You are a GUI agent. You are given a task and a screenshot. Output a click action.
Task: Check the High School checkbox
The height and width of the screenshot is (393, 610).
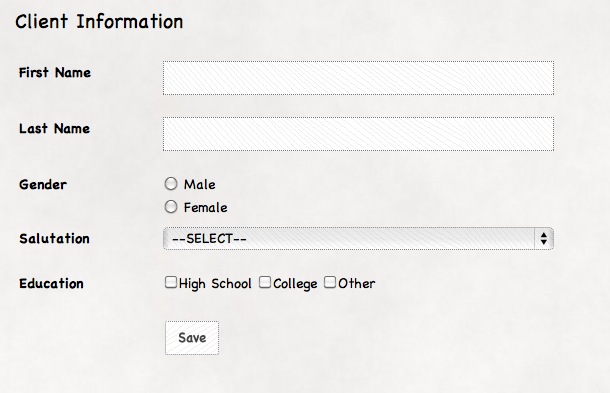[171, 282]
